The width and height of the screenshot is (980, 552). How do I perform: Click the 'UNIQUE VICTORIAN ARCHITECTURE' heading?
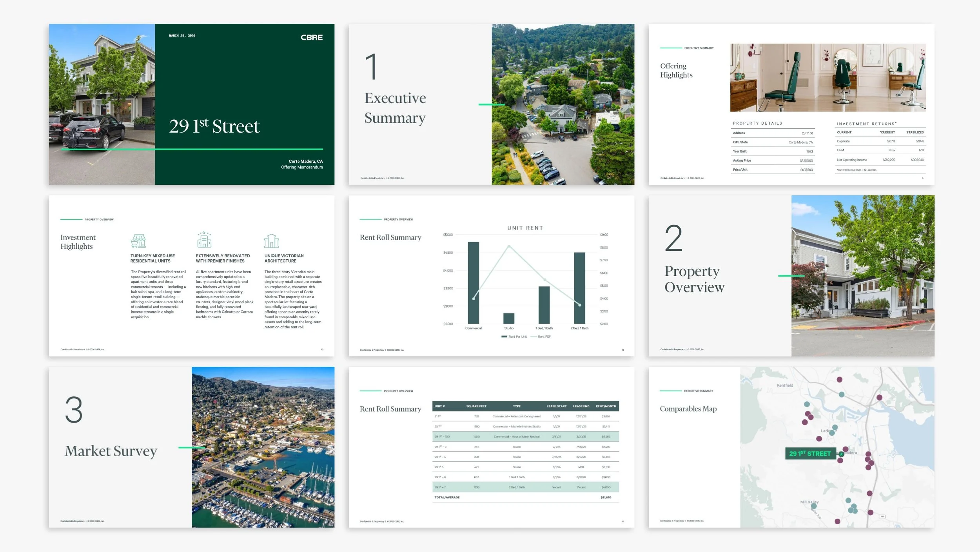point(284,258)
